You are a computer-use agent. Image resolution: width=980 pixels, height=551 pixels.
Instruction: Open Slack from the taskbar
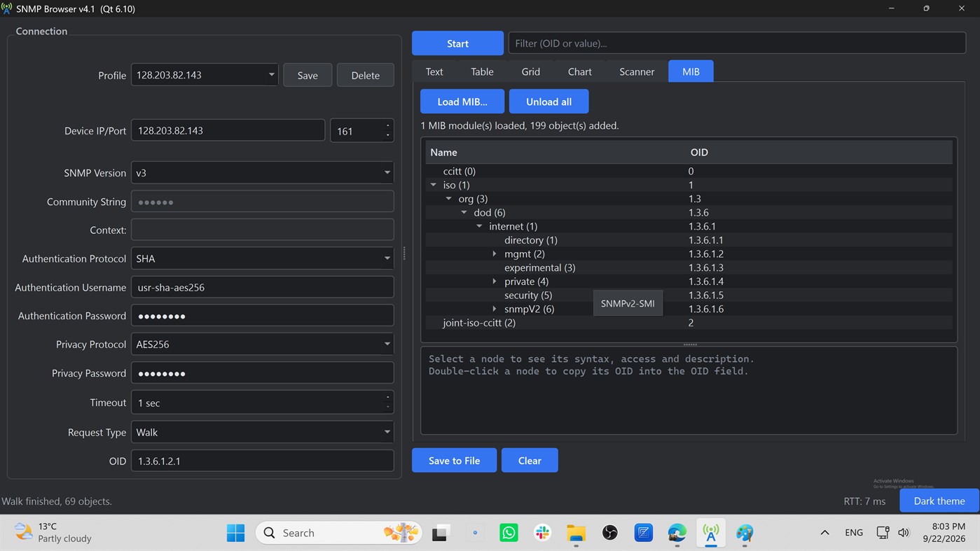[542, 533]
